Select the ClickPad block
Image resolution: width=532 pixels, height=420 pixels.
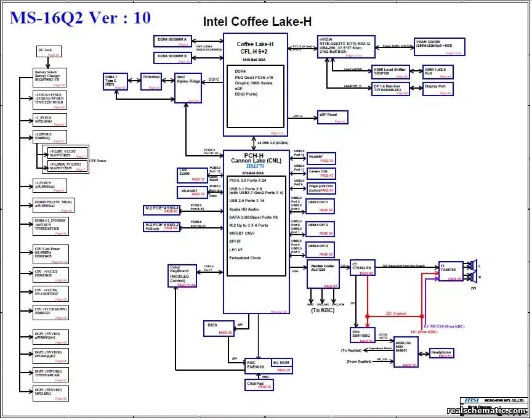[259, 385]
